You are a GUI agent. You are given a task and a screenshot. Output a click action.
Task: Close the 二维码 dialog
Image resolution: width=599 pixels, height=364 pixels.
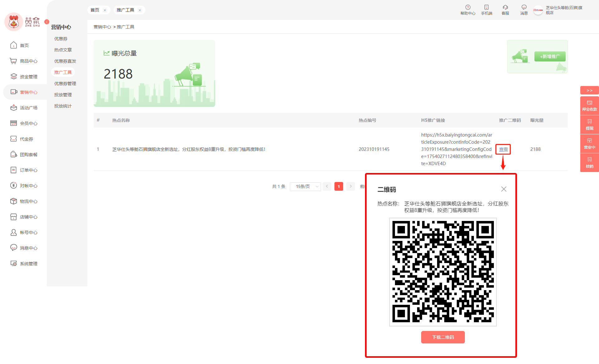click(x=504, y=189)
